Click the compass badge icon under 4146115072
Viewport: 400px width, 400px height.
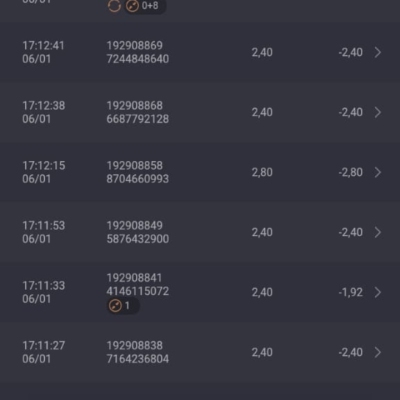click(115, 305)
